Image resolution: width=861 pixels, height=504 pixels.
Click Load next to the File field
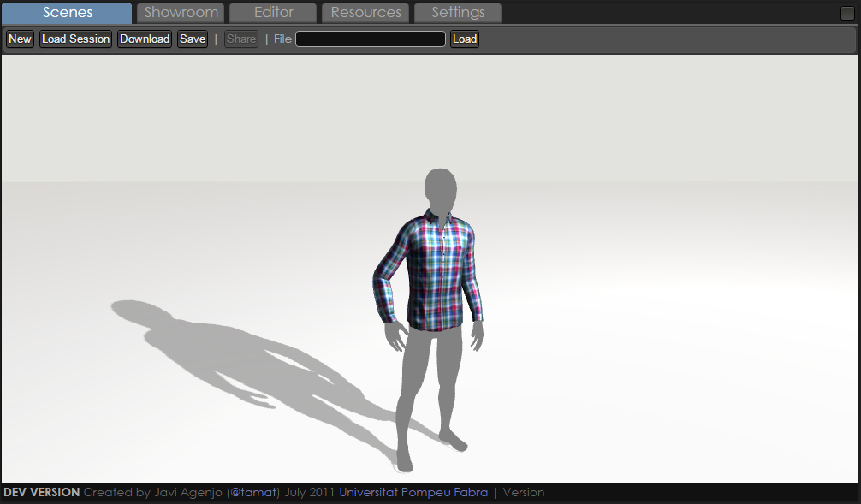[465, 39]
